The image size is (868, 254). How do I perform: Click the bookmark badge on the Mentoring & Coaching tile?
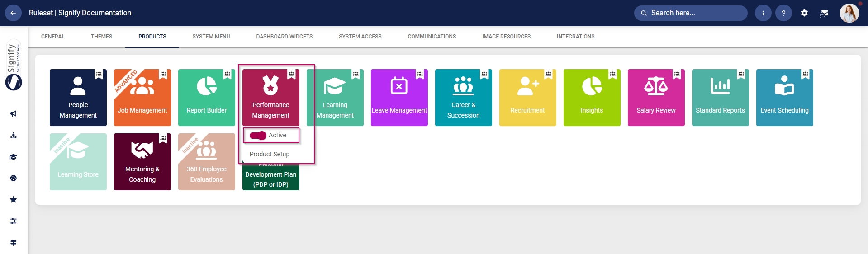click(163, 138)
